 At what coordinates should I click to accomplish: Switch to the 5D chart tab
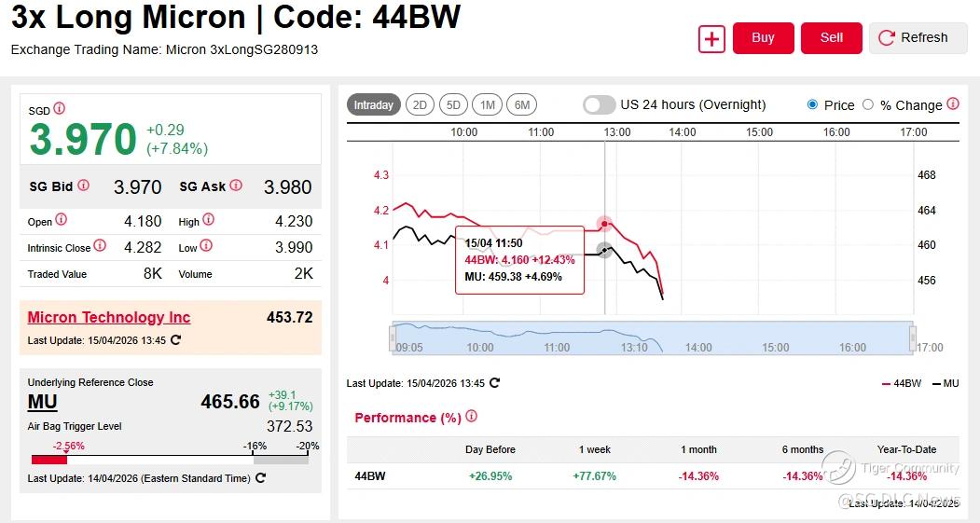[x=453, y=105]
